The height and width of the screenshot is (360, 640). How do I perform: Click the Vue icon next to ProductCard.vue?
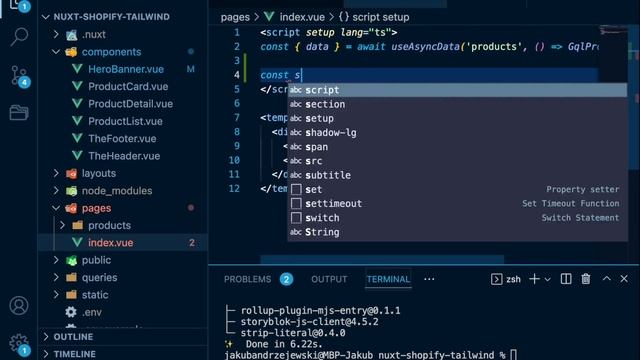pyautogui.click(x=77, y=86)
